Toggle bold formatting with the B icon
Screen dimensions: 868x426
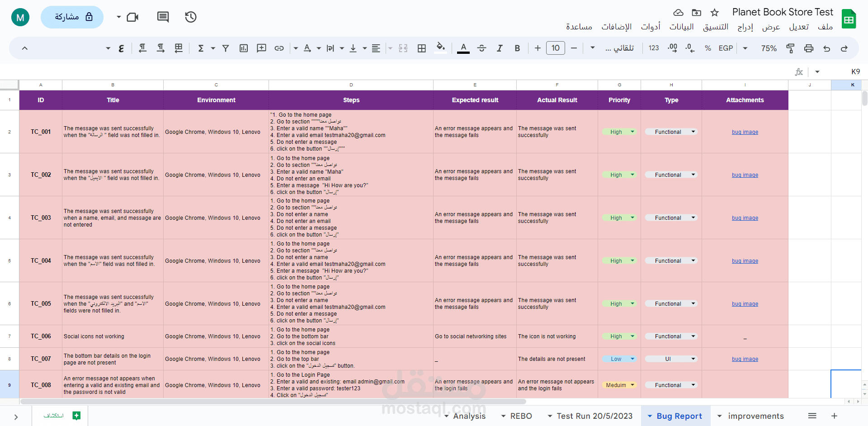point(517,48)
